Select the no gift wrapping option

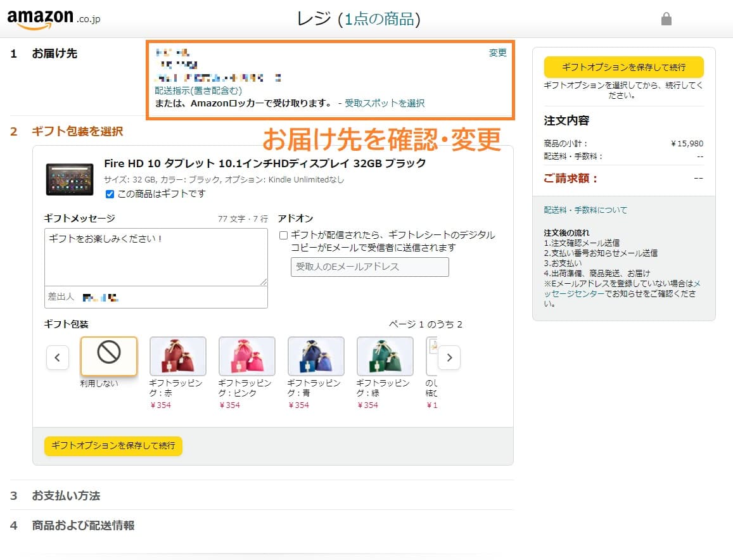click(x=109, y=356)
